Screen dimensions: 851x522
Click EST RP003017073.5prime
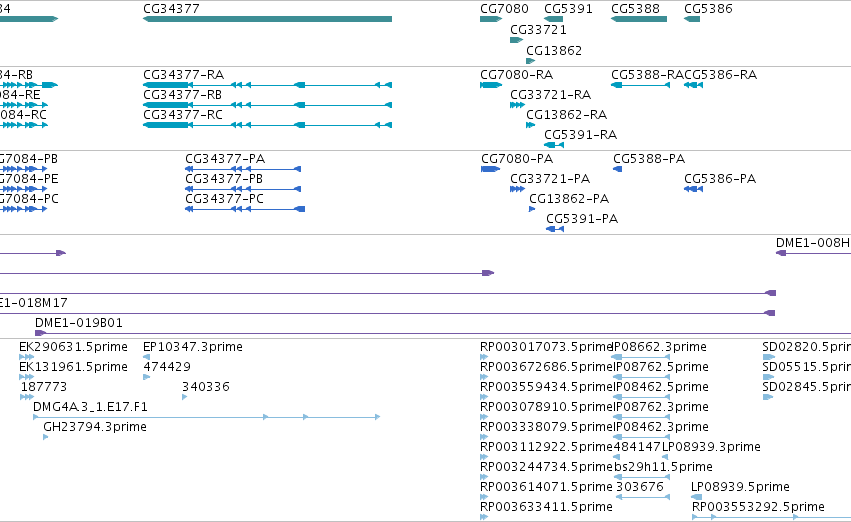tap(484, 357)
